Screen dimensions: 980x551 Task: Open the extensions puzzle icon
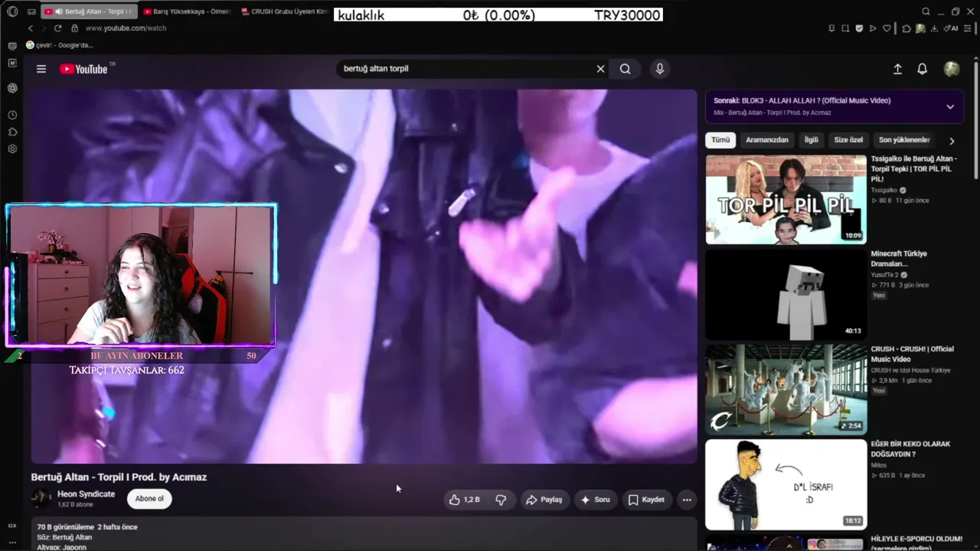(x=906, y=28)
